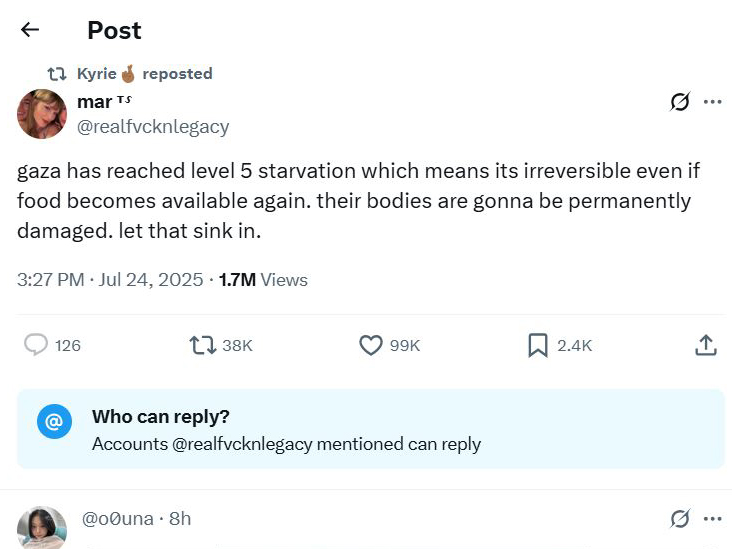
Task: View the 1.7M Views analytics
Action: click(263, 280)
